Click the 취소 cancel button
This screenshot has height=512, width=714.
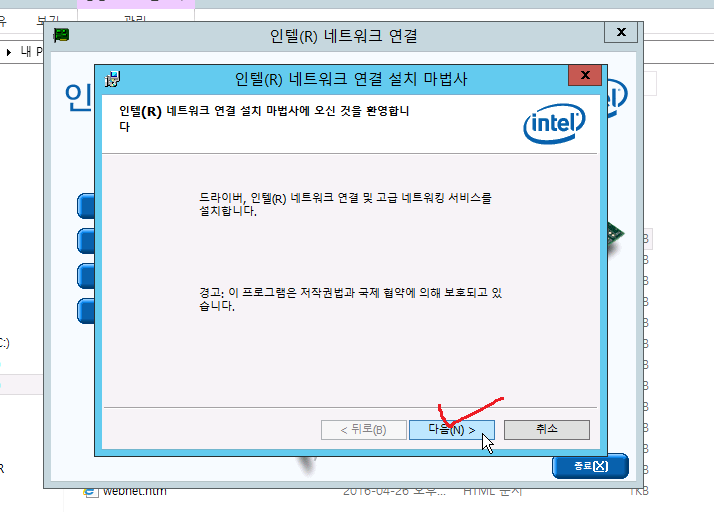(546, 430)
